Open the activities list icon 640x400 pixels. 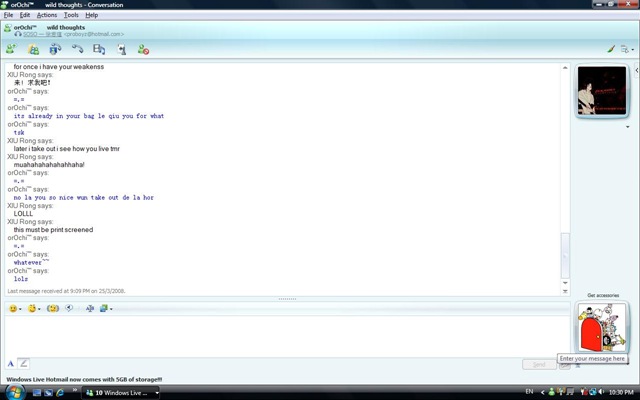point(99,49)
